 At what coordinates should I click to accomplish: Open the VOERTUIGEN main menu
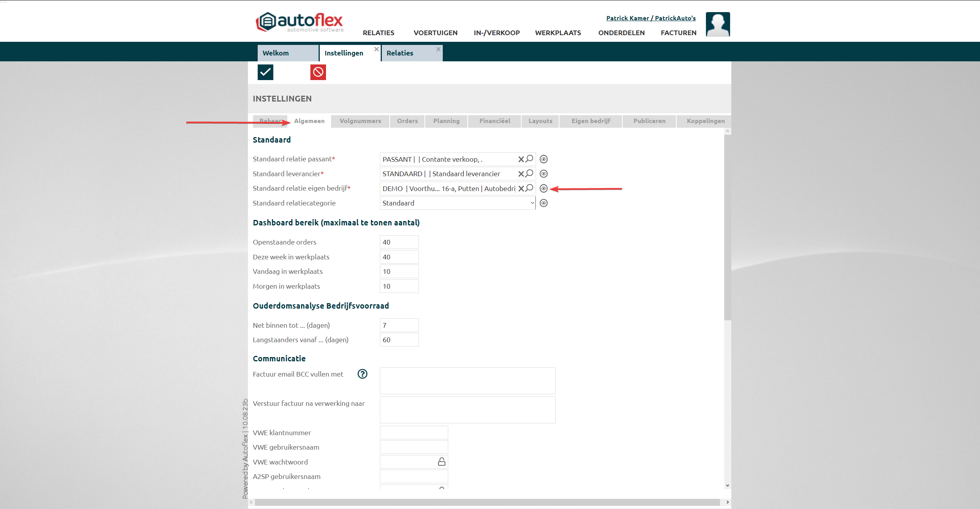pos(435,33)
